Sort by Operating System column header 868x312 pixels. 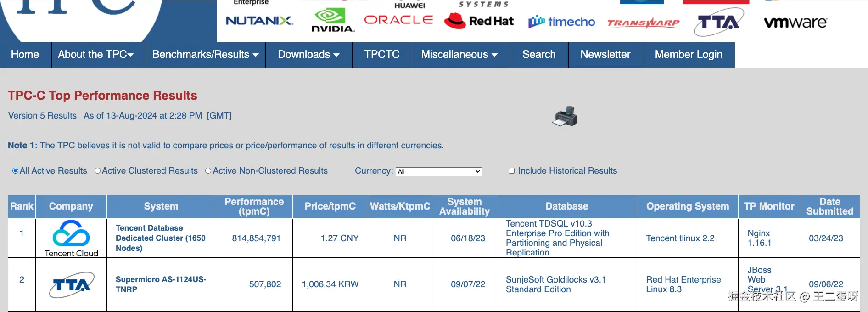pos(688,207)
